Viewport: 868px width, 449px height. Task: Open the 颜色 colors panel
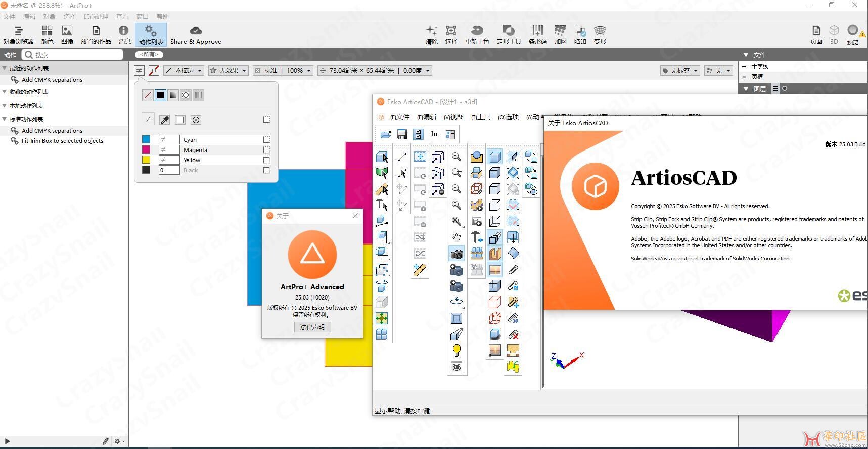pos(48,35)
